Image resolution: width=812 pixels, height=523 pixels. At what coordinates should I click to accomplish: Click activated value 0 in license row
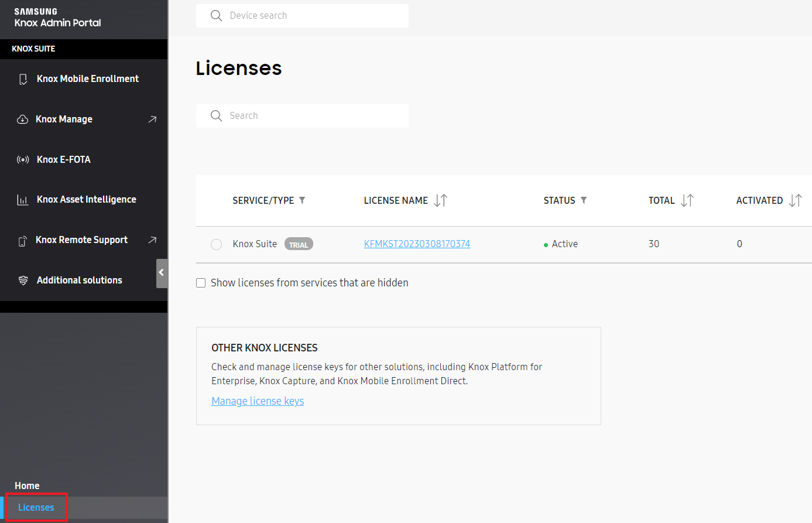[739, 244]
